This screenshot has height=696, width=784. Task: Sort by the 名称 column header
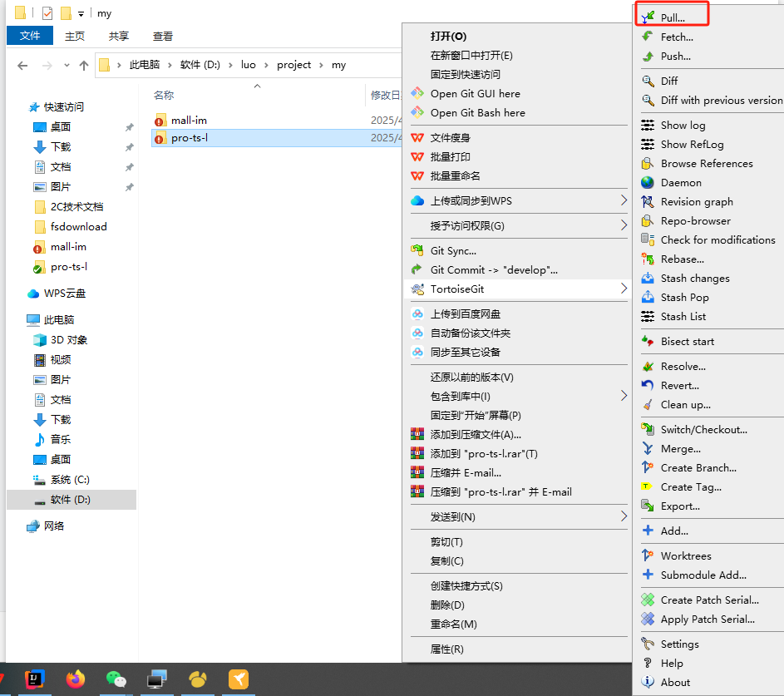click(x=164, y=95)
